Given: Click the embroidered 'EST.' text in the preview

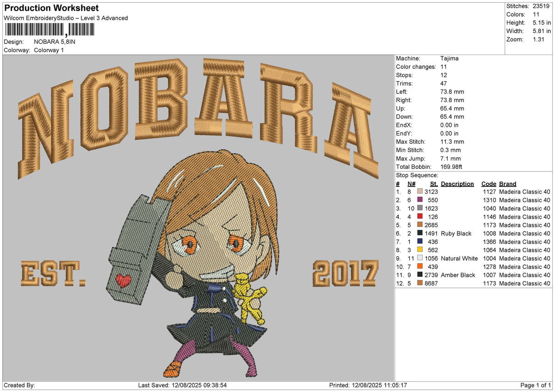Looking at the screenshot, I should (54, 274).
